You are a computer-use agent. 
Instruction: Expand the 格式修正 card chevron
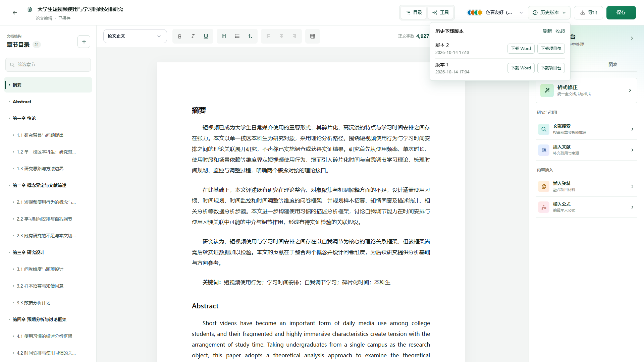pyautogui.click(x=630, y=90)
